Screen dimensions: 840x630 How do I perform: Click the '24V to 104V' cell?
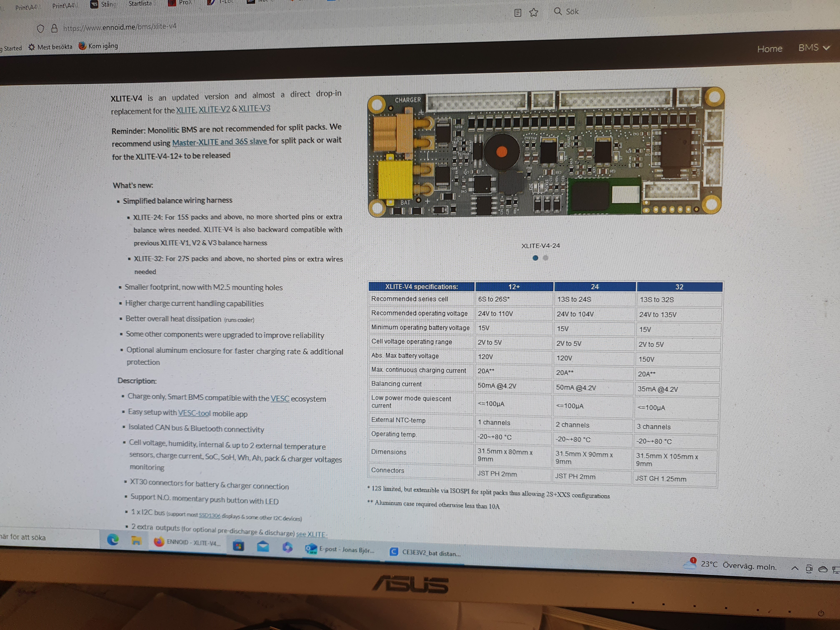(594, 314)
